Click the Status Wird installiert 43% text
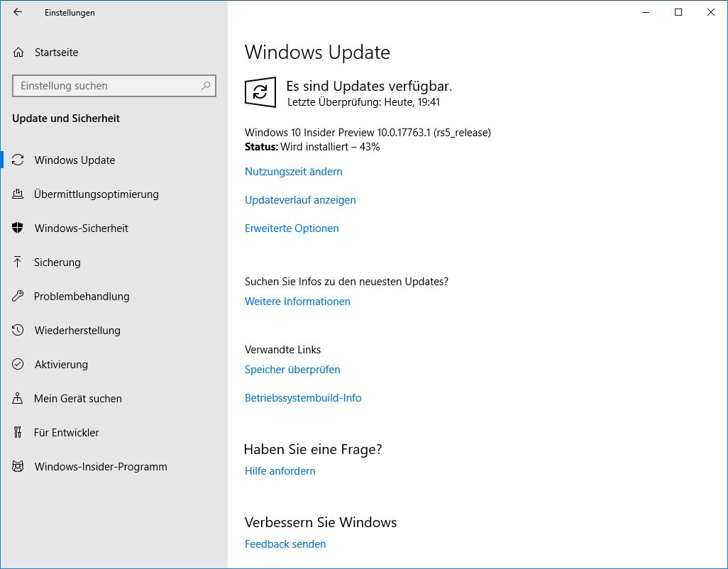This screenshot has width=728, height=569. tap(312, 147)
